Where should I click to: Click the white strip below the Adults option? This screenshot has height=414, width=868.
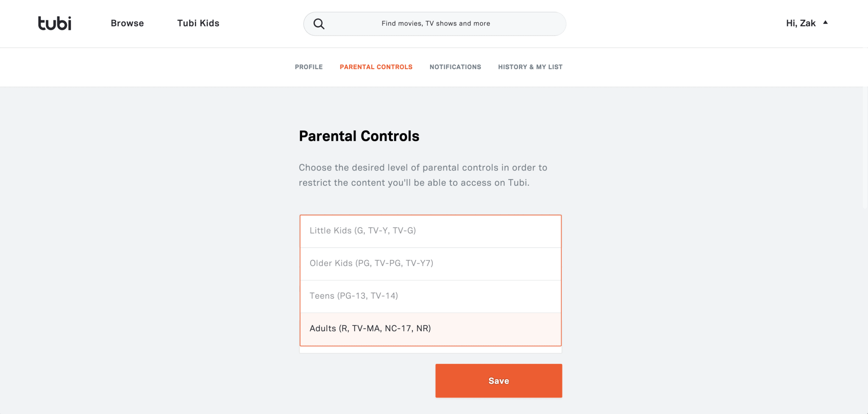tap(430, 350)
